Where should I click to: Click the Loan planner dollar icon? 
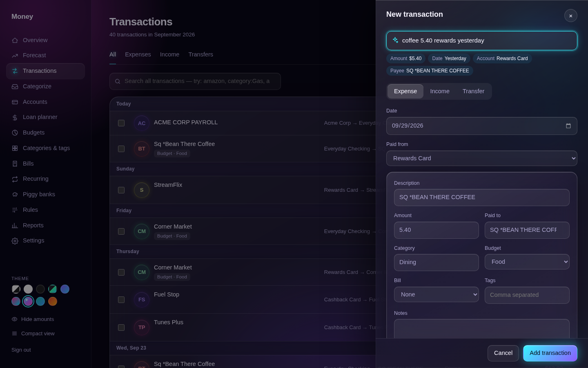(x=15, y=117)
